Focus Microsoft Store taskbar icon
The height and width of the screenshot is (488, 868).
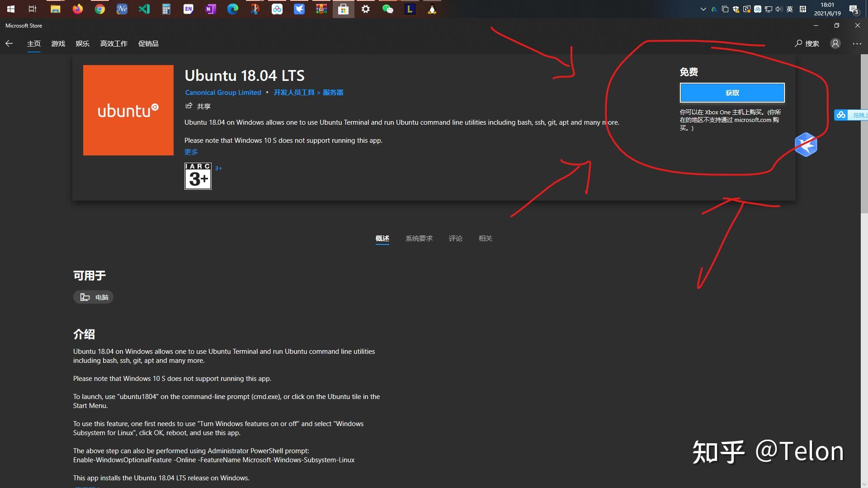coord(344,9)
